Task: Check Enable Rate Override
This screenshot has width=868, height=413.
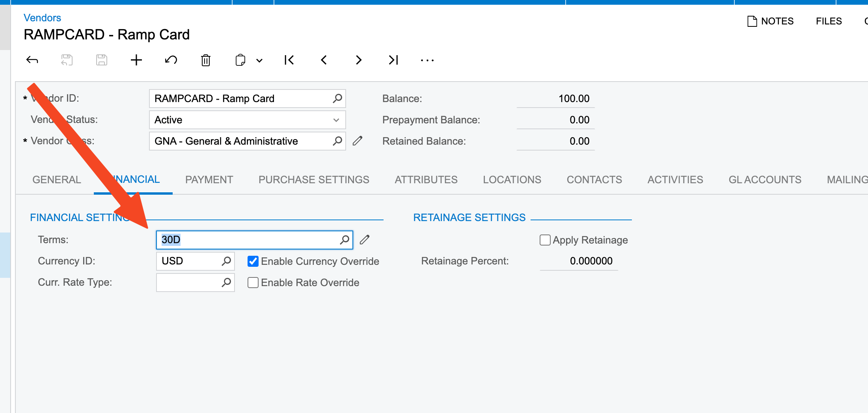Action: click(x=253, y=283)
